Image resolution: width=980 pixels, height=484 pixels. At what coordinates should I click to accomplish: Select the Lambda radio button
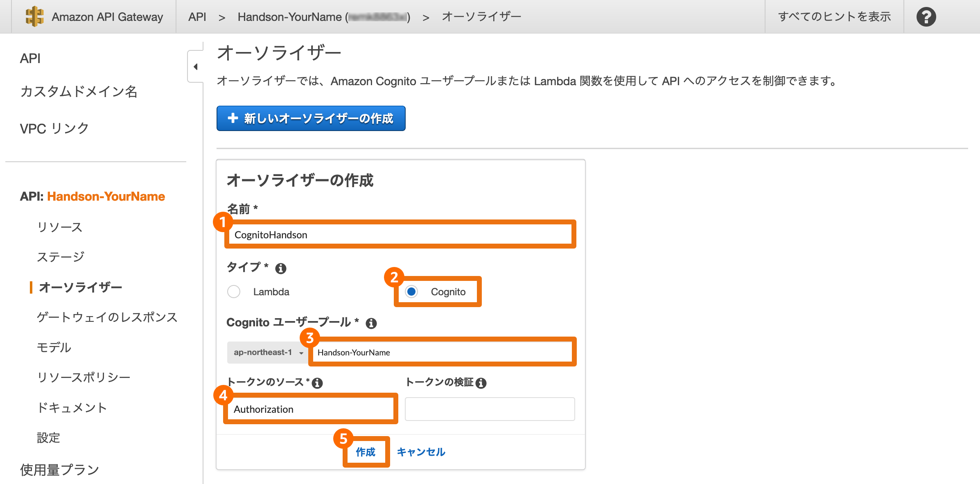234,292
